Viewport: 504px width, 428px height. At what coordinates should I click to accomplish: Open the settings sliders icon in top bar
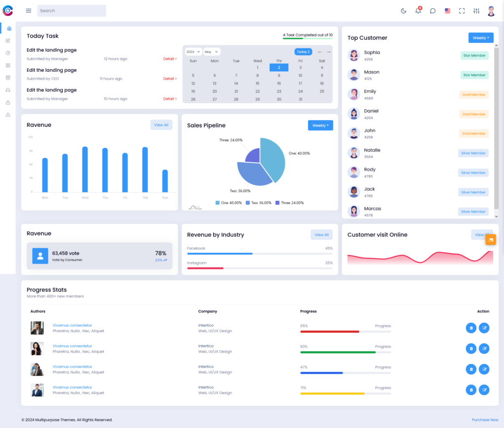point(476,10)
